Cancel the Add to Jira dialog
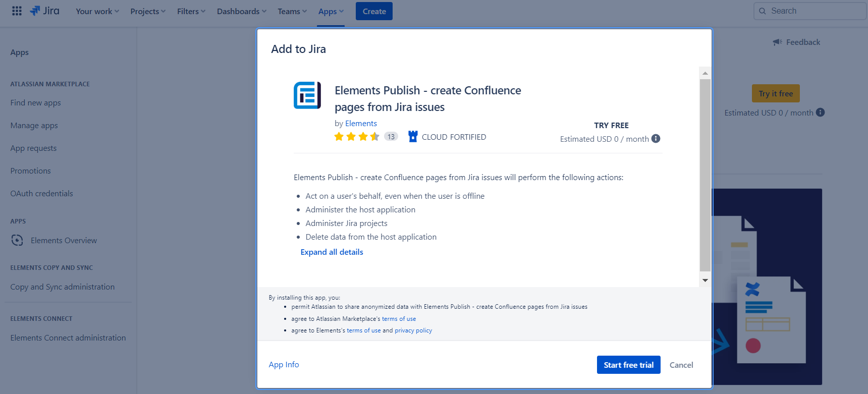This screenshot has height=394, width=868. click(x=681, y=365)
